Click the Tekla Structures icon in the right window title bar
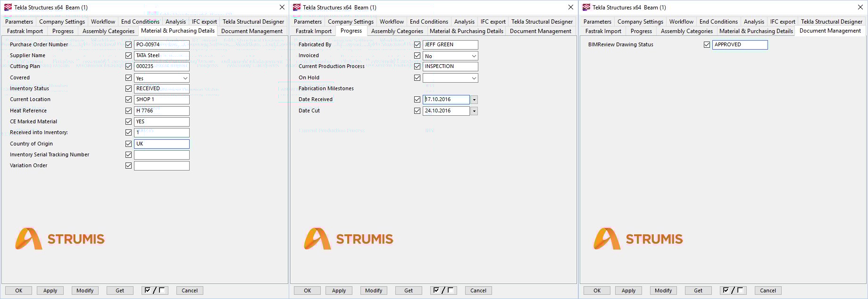 (x=586, y=7)
